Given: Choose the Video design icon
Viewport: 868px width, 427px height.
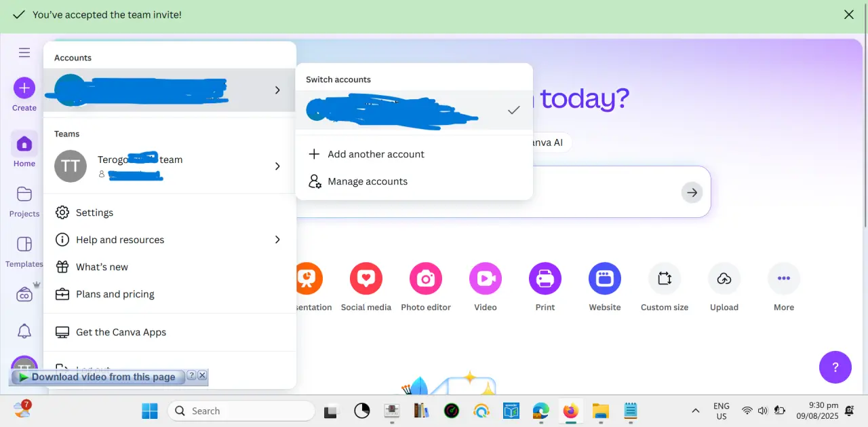Looking at the screenshot, I should (x=486, y=278).
